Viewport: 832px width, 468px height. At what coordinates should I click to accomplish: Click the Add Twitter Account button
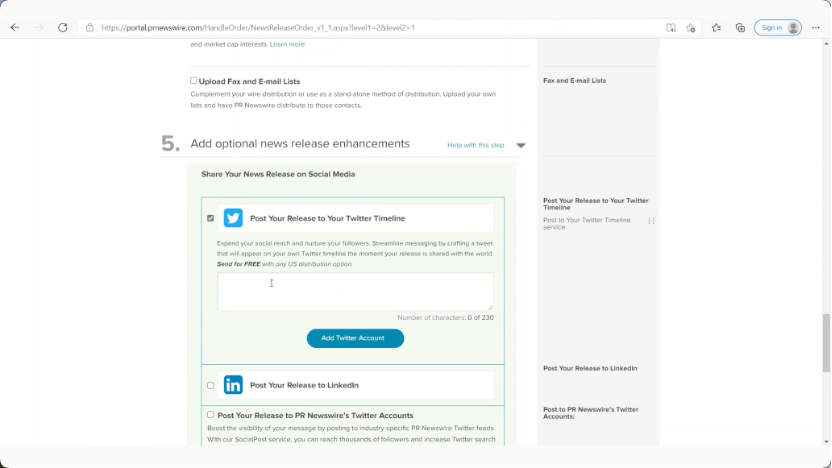coord(355,338)
